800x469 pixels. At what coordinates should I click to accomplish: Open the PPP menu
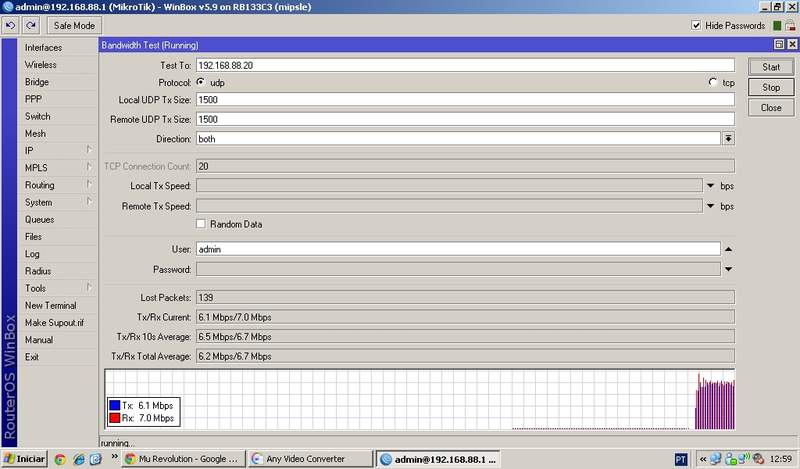pyautogui.click(x=33, y=99)
